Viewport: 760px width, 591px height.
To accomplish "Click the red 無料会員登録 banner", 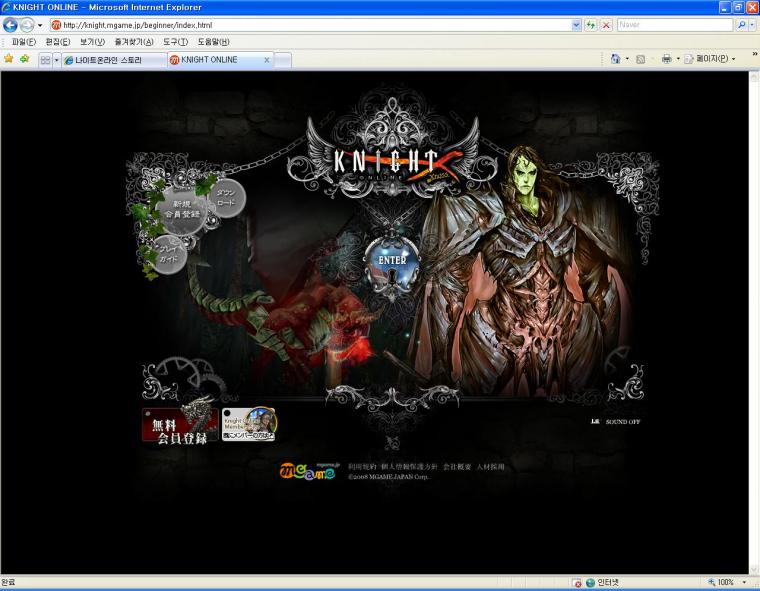I will pos(180,424).
